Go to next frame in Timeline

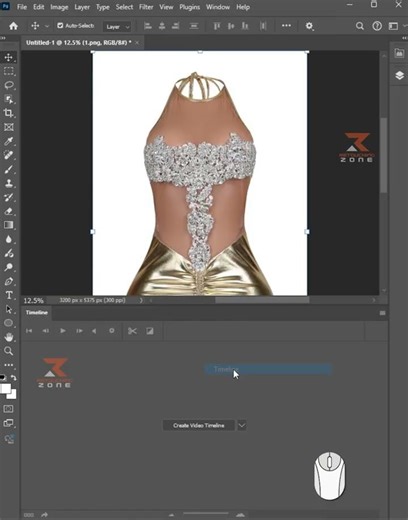click(79, 331)
